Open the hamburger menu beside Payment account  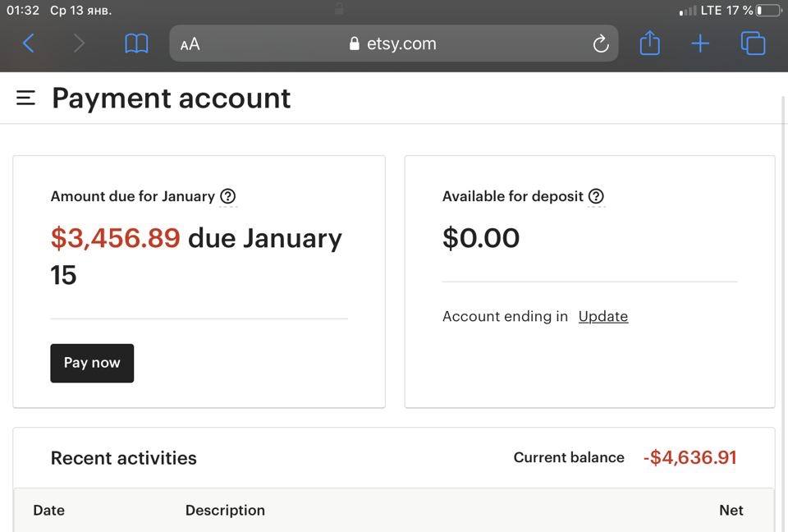[x=25, y=98]
